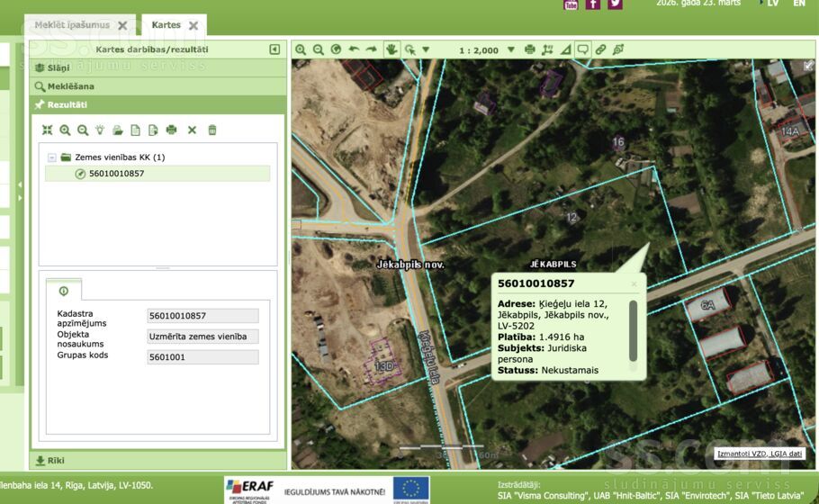Screen dimensions: 819x504
Task: Switch language to LV
Action: point(772,4)
